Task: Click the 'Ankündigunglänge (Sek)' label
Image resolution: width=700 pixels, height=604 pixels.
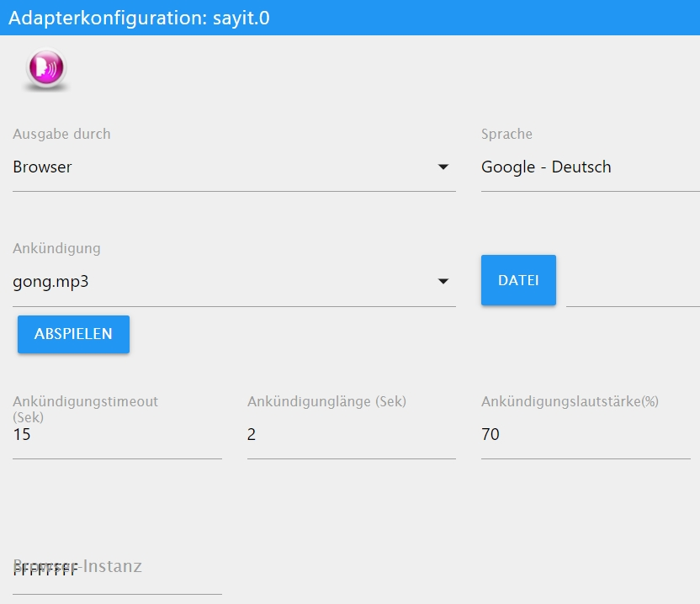Action: click(x=326, y=401)
